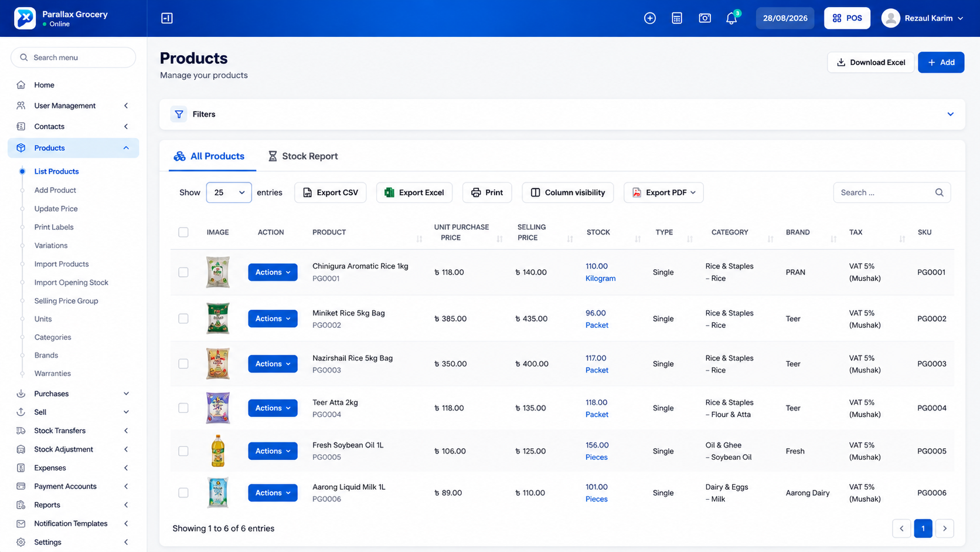Open Add Product in sidebar
The image size is (980, 552).
(55, 190)
